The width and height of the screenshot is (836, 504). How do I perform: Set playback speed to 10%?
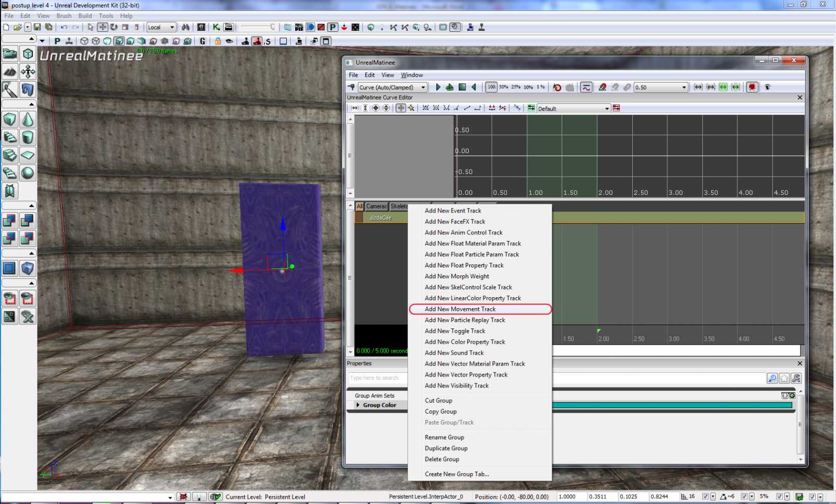pos(528,87)
